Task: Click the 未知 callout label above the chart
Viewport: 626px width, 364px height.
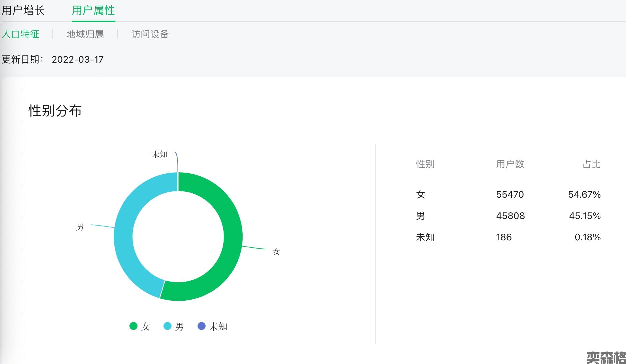Action: 159,154
